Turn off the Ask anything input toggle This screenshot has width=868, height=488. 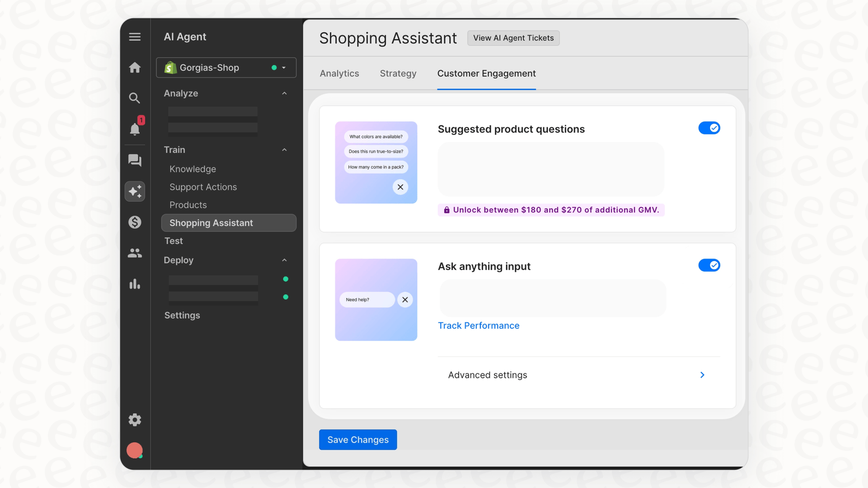(x=709, y=265)
